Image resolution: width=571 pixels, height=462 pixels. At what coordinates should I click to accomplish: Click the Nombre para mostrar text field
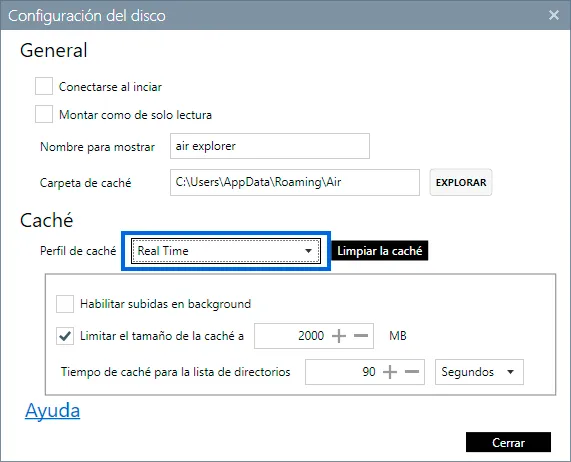pos(270,146)
